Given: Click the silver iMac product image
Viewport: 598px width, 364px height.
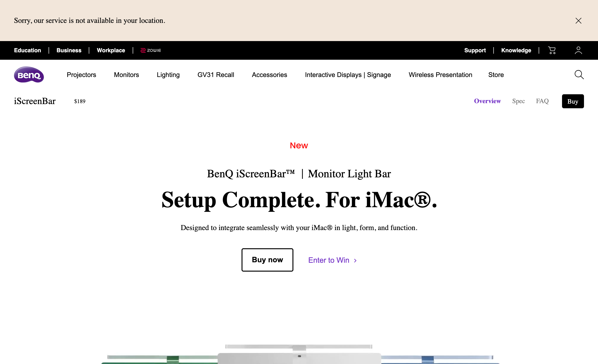Looking at the screenshot, I should click(299, 354).
